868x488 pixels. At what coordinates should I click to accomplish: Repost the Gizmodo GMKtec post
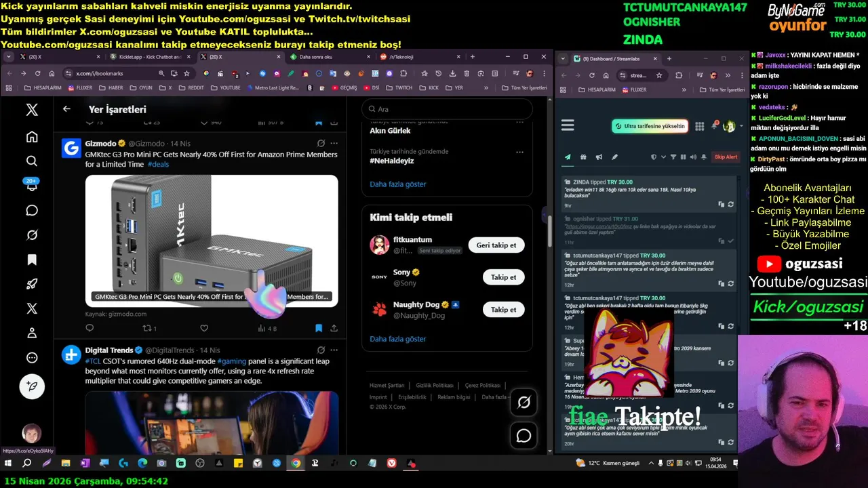click(149, 328)
